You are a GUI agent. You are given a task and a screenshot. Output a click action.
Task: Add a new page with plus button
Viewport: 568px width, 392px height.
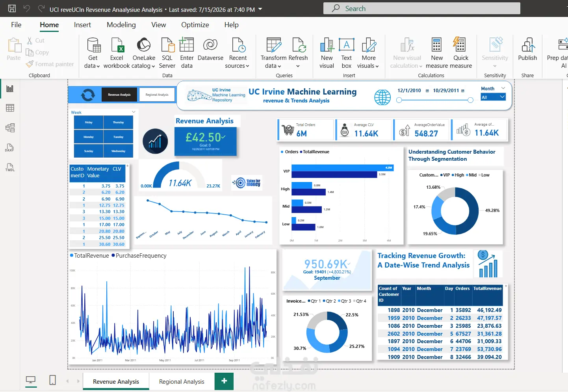[x=224, y=381]
